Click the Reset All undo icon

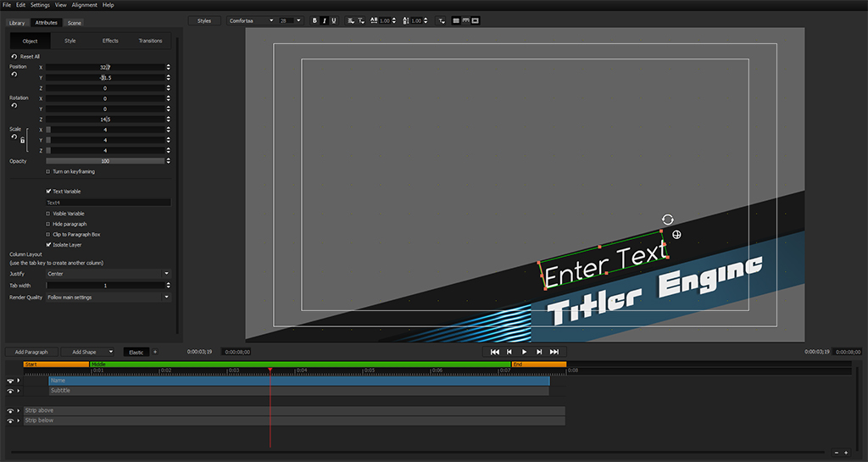[14, 57]
